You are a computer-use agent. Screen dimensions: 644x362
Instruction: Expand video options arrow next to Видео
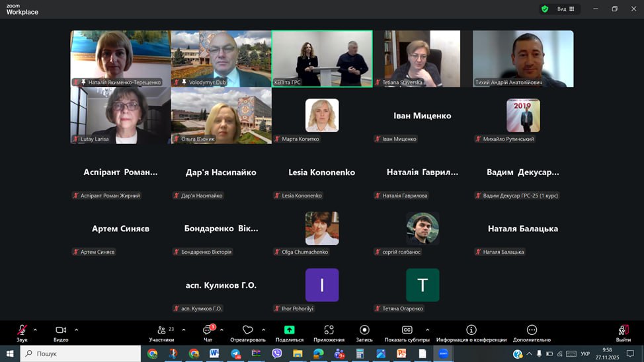(76, 330)
